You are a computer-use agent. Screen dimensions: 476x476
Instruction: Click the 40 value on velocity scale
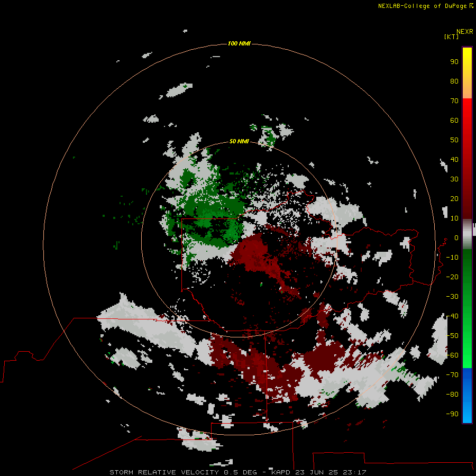[454, 159]
